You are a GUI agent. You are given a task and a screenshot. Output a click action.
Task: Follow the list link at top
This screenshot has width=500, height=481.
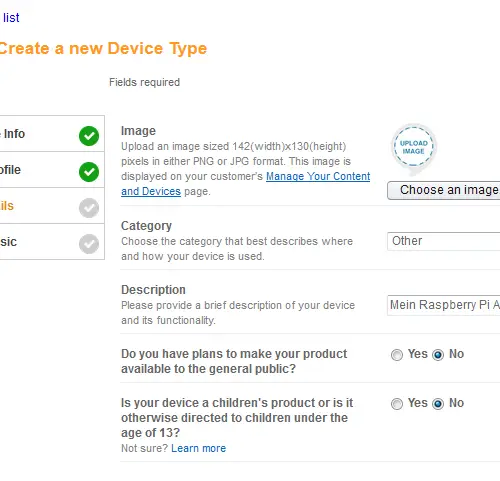point(11,18)
